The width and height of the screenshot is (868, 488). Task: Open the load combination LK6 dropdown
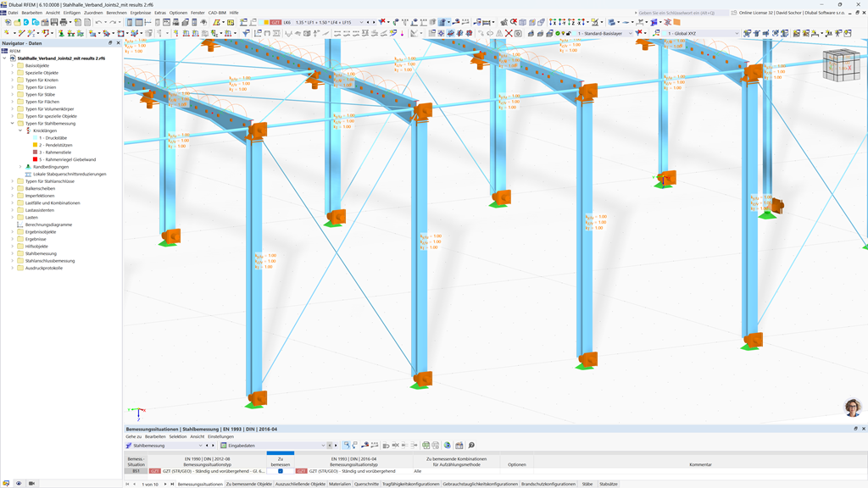(361, 22)
